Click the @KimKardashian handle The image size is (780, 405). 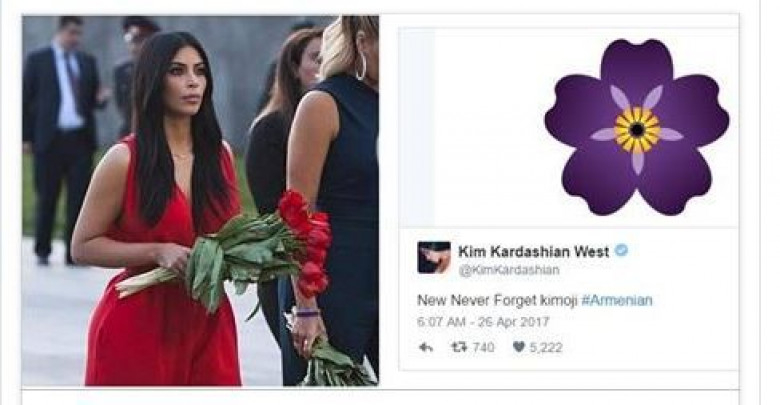pos(509,270)
